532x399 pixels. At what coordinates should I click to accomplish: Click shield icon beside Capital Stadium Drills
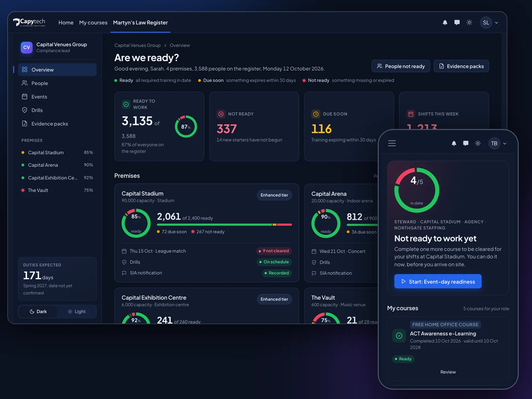124,262
